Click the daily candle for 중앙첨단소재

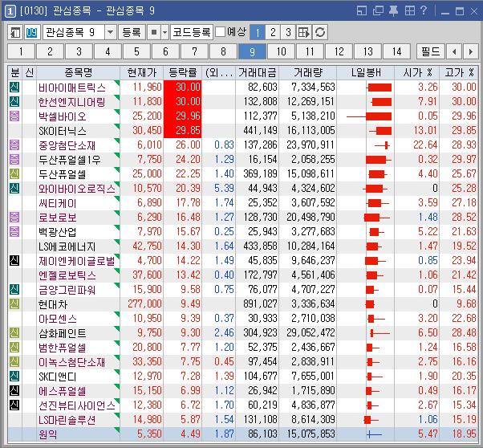click(x=382, y=145)
